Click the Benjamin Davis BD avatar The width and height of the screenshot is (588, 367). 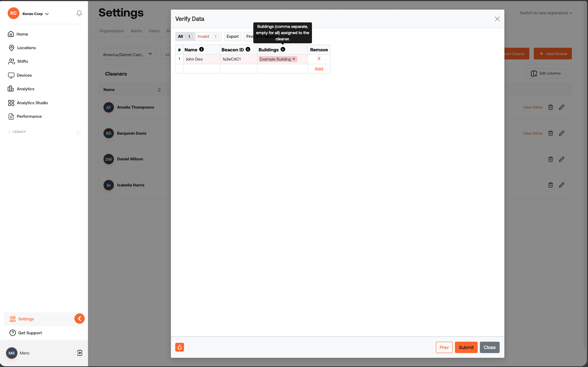coord(109,133)
